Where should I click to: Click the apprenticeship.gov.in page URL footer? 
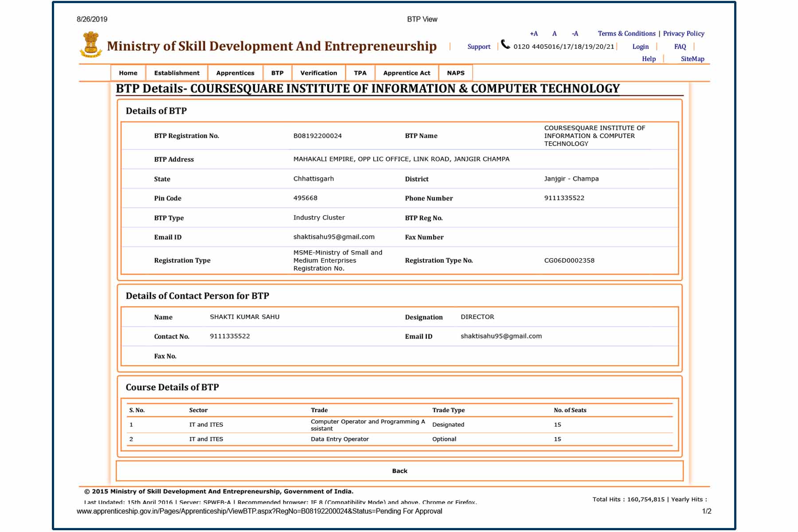point(259,511)
